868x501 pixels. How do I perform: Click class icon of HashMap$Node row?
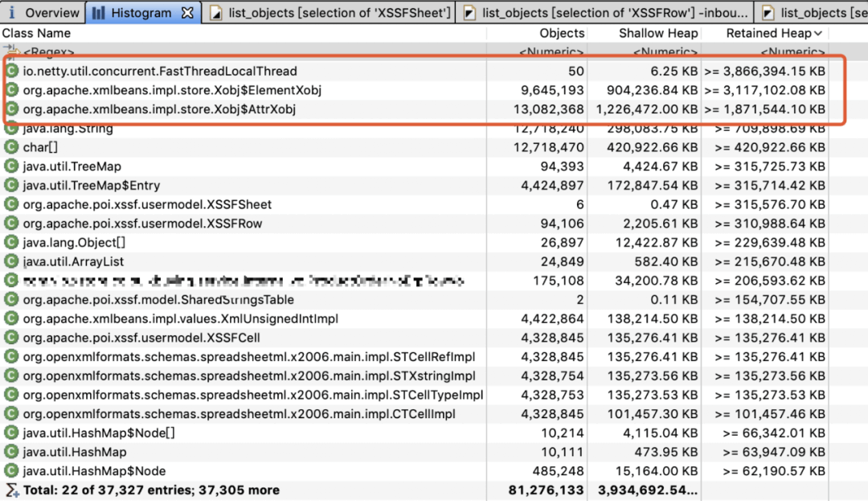(x=11, y=471)
